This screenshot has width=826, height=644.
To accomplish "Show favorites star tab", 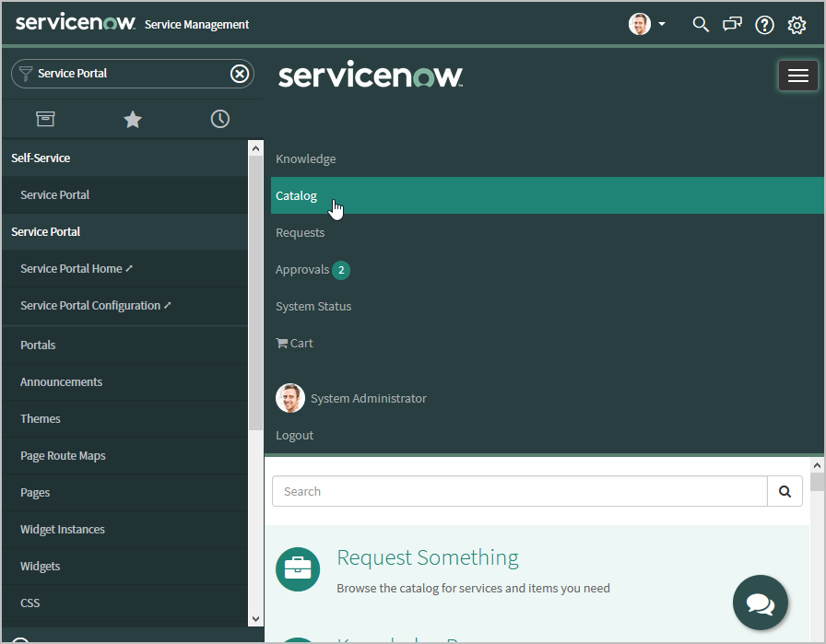I will pos(133,119).
